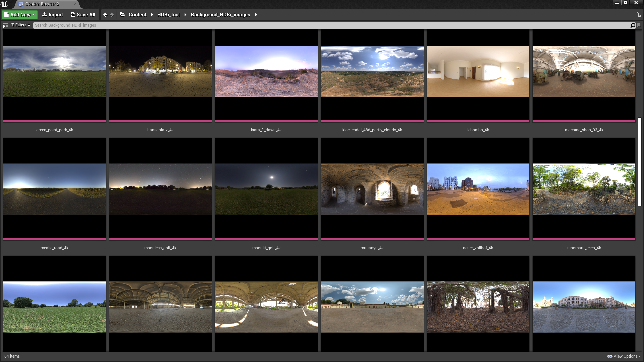644x362 pixels.
Task: Go to the HDRi_tool breadcrumb folder
Action: click(x=168, y=15)
